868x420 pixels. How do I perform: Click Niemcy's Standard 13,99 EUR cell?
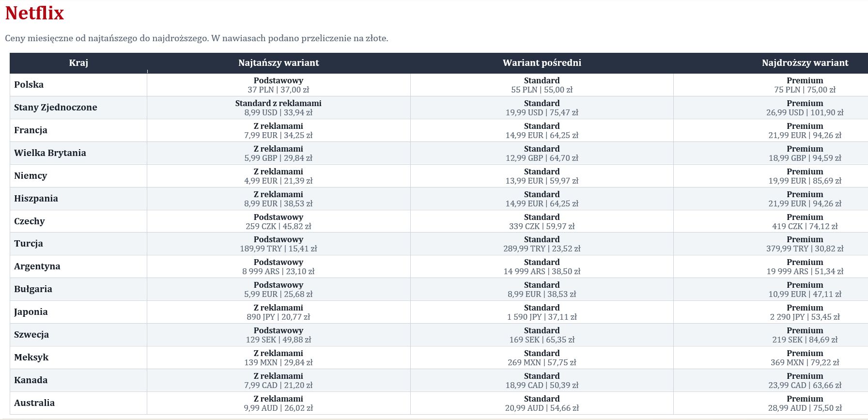542,176
